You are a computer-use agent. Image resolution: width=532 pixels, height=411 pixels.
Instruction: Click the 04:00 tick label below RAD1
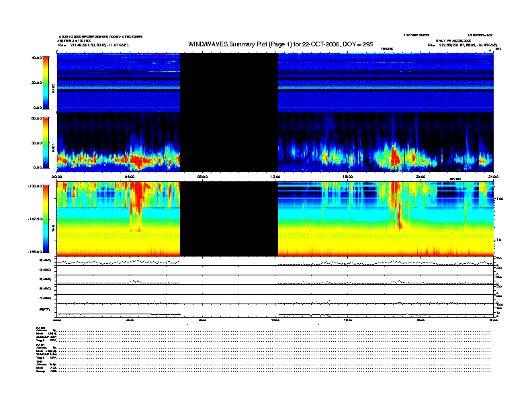coord(130,177)
